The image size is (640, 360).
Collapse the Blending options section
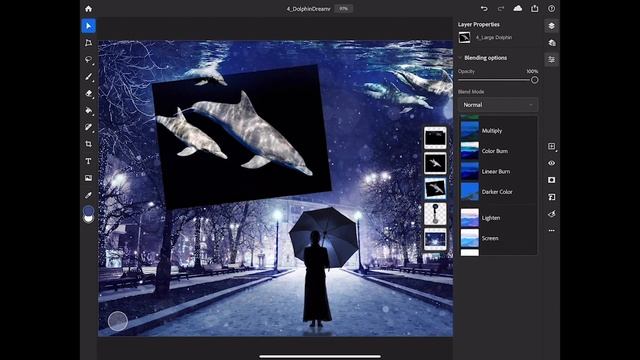(460, 58)
